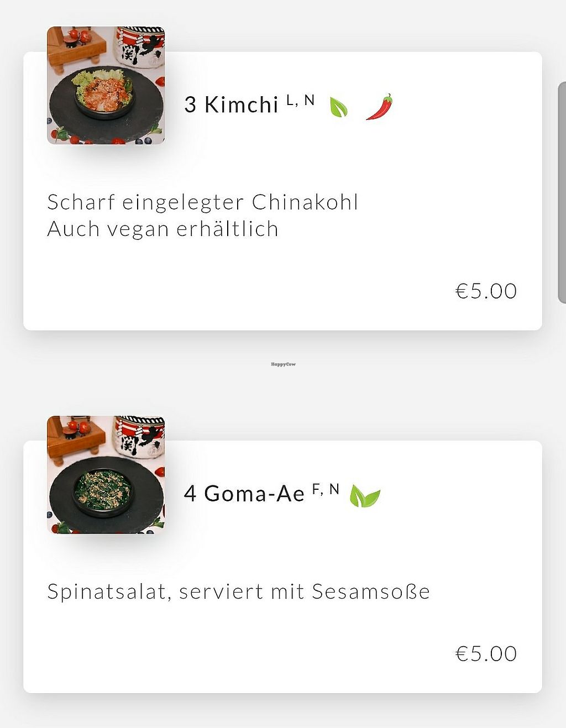Tap the allergen letter "N" next to Goma-Ae
Screen dimensions: 566x728
(x=334, y=489)
